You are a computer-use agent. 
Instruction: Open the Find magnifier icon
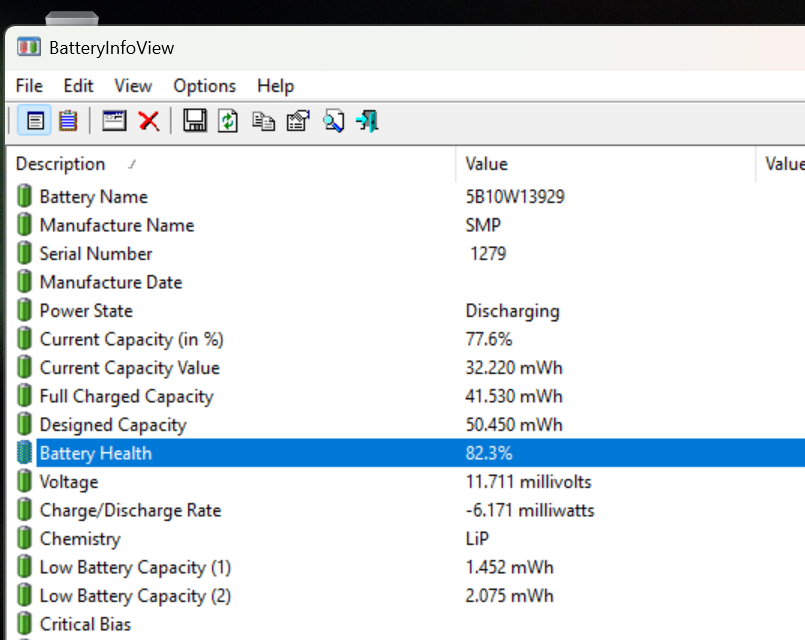[x=333, y=122]
